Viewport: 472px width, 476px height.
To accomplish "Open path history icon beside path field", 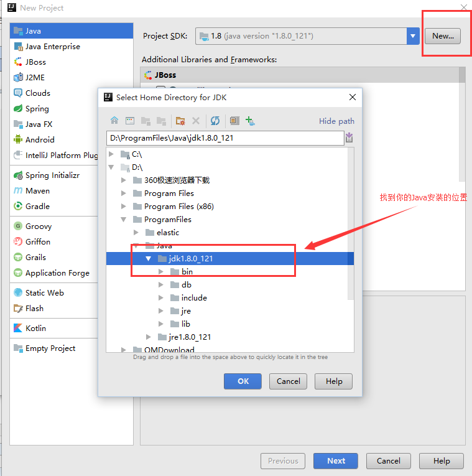I will tap(349, 138).
